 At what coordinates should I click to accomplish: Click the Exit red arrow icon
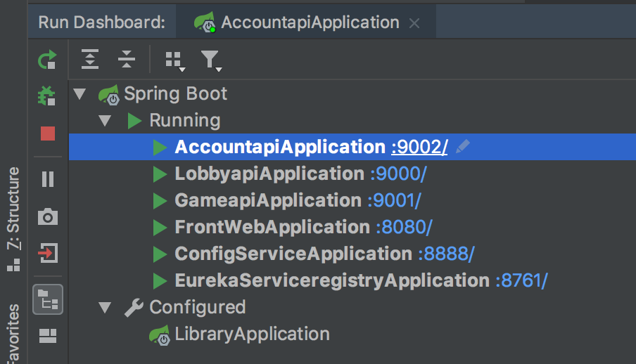47,253
